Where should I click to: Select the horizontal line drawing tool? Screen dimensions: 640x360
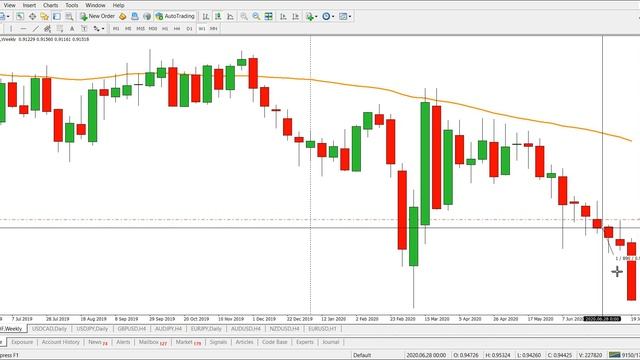23,29
